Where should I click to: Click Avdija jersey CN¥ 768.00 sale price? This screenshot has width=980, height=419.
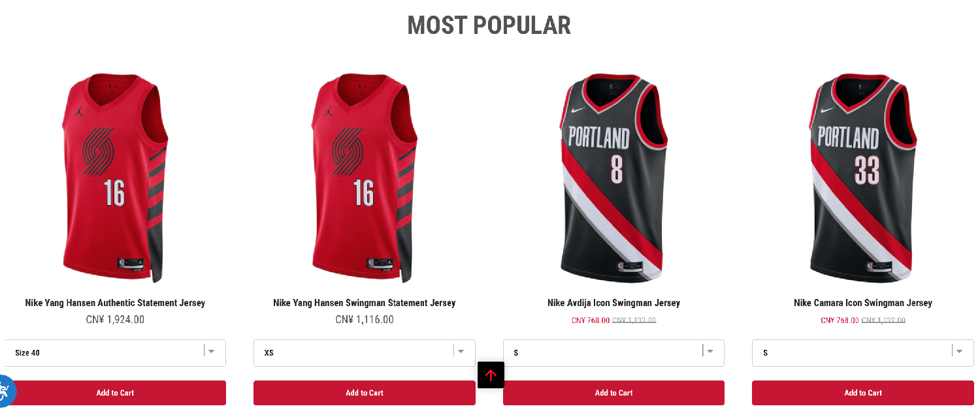(x=591, y=320)
